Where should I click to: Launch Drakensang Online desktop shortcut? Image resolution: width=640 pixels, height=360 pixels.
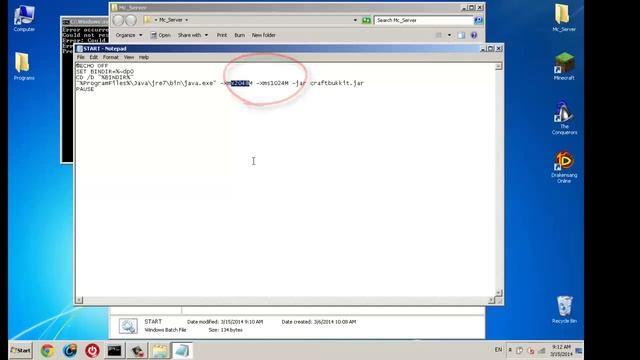564,167
